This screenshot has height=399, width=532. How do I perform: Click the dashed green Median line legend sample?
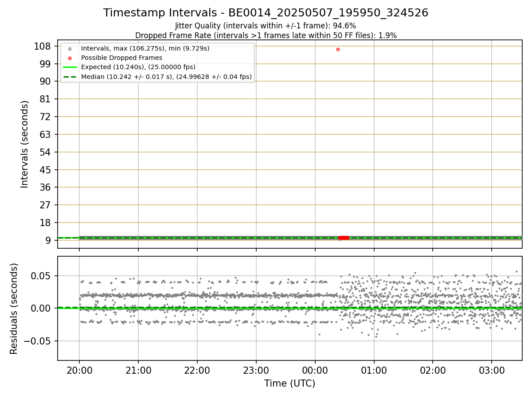70,77
